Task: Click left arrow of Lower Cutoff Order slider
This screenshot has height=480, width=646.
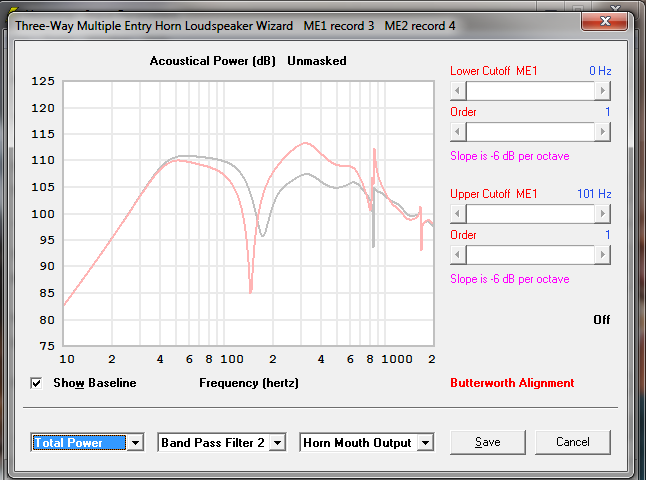Action: [x=458, y=131]
